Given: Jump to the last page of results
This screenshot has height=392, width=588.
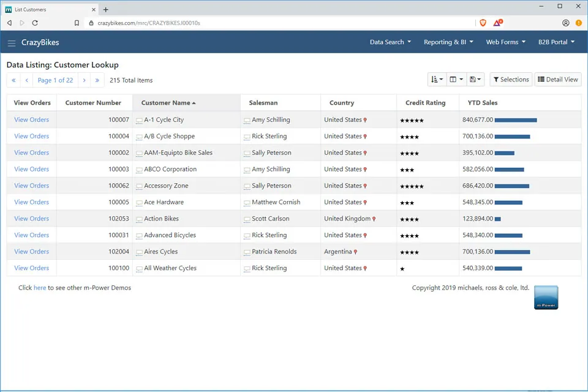Looking at the screenshot, I should point(97,80).
